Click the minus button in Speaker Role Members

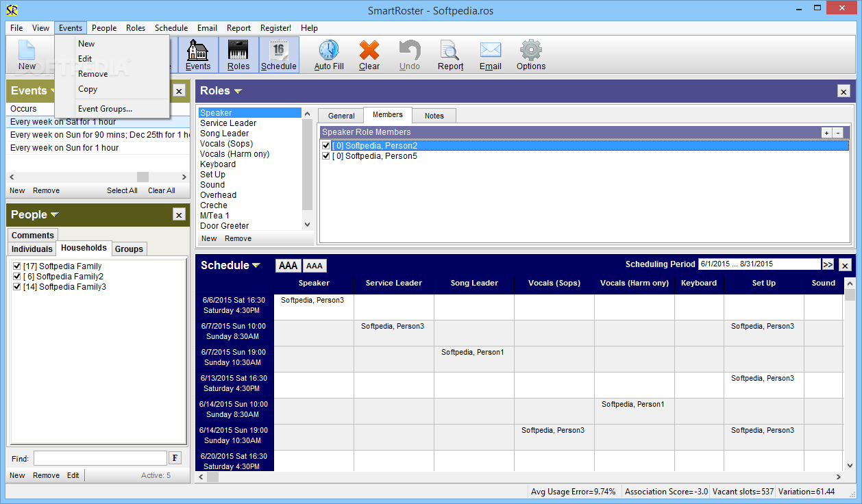point(837,133)
